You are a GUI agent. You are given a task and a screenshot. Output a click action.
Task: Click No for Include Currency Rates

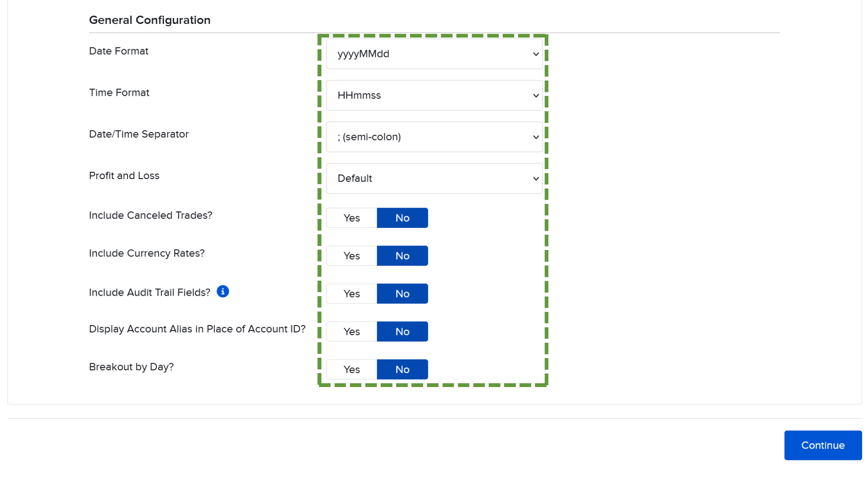[402, 255]
